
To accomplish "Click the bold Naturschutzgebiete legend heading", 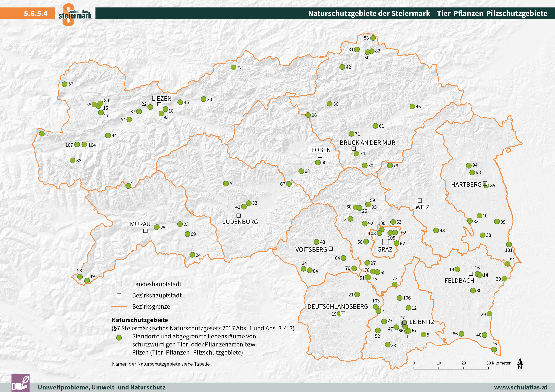I will [x=140, y=320].
